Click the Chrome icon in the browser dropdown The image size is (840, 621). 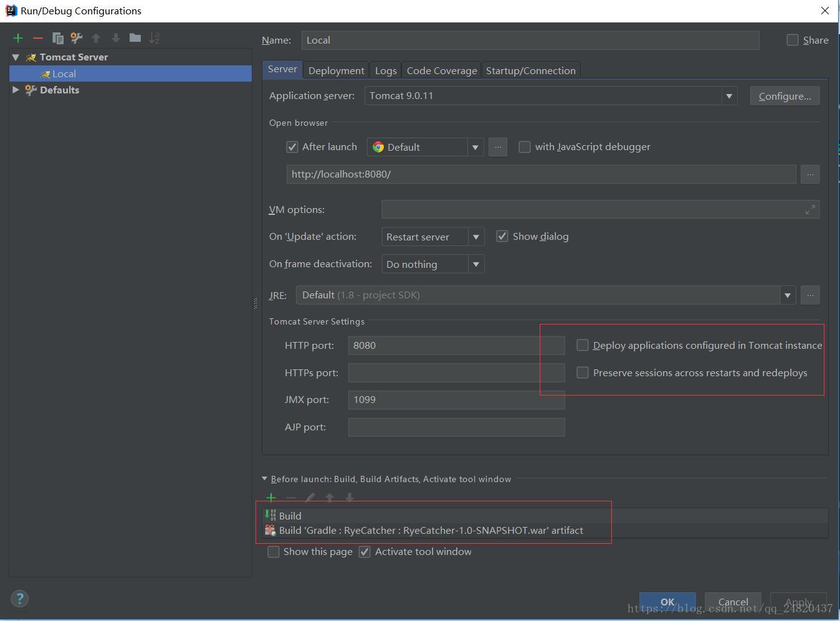point(378,147)
